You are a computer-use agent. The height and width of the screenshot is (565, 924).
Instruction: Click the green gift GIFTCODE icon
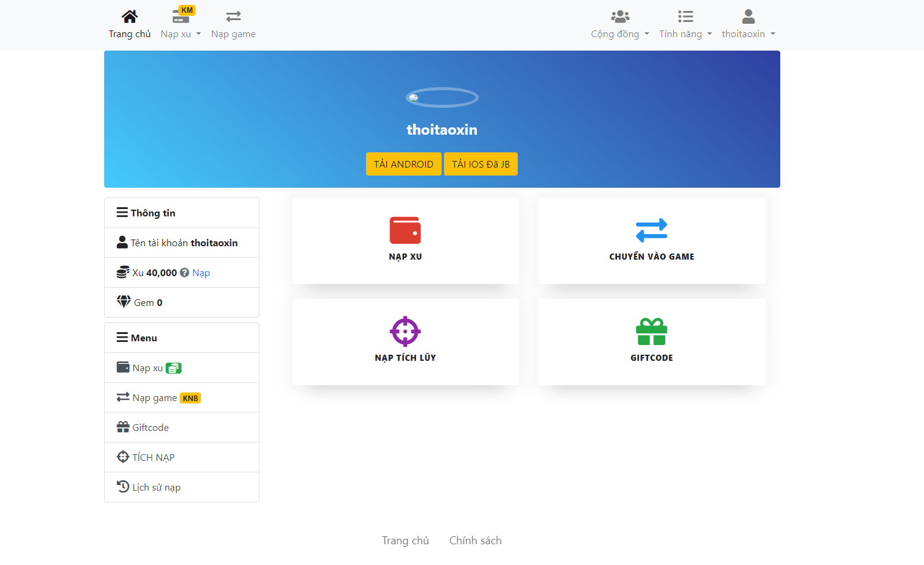pos(652,332)
